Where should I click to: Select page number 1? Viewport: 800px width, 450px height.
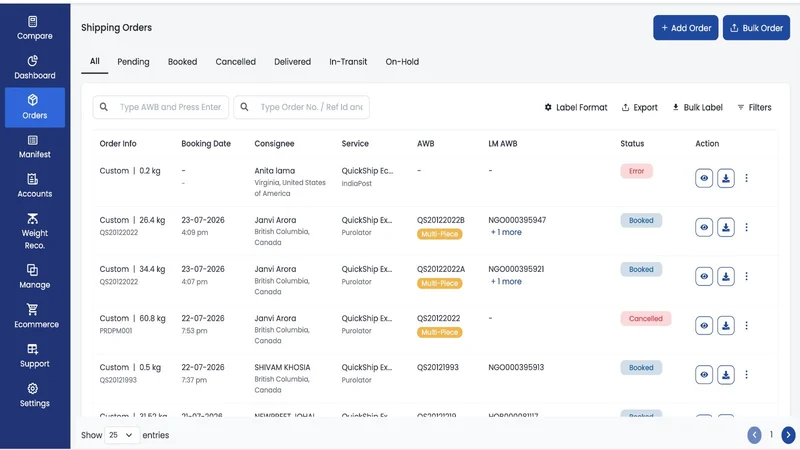coord(771,435)
